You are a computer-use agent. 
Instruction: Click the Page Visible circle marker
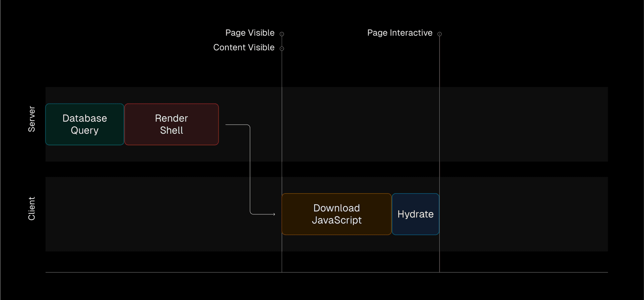tap(282, 34)
